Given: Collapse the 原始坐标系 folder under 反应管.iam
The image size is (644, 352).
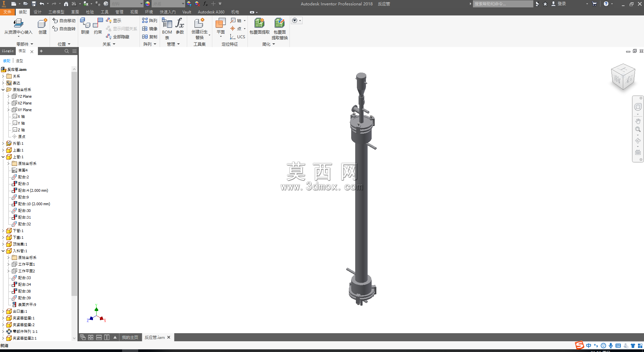Looking at the screenshot, I should coord(3,90).
